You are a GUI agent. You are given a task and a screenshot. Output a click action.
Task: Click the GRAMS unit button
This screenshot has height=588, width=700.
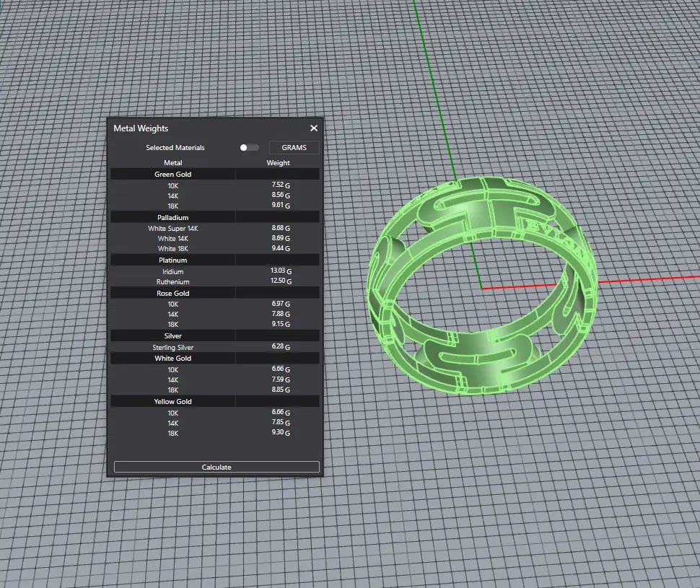[x=294, y=147]
